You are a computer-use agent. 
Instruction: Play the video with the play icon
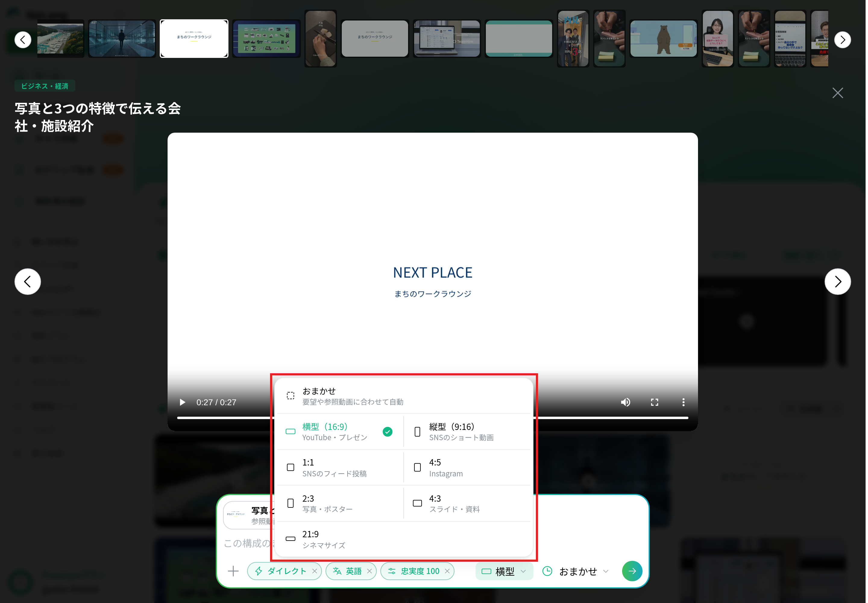(x=182, y=403)
